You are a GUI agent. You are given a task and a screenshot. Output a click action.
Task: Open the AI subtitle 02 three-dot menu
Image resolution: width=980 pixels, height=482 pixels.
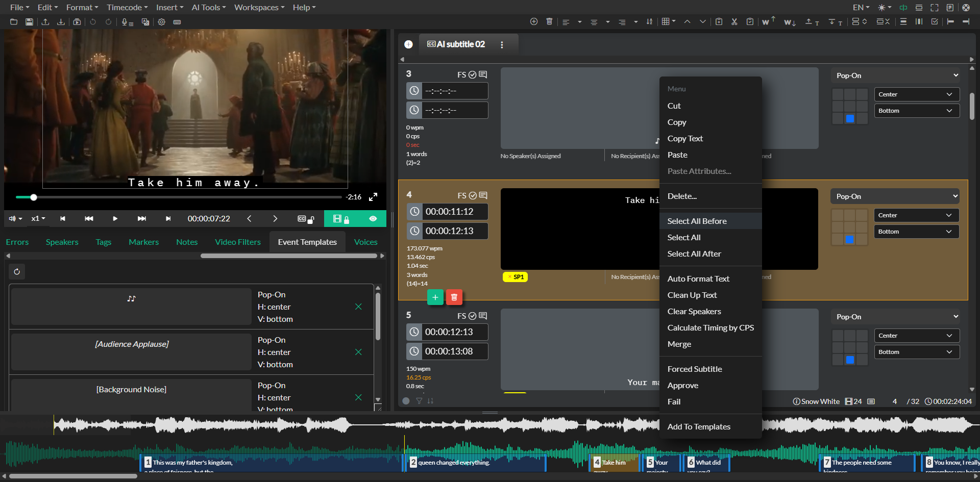[x=502, y=45]
